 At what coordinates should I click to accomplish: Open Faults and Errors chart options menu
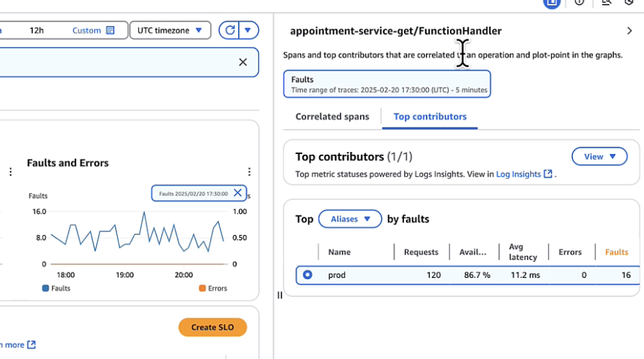click(x=249, y=172)
